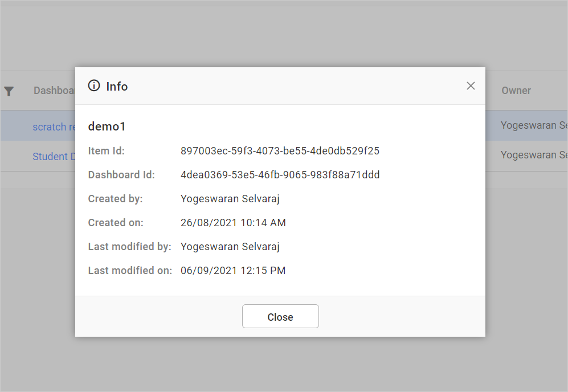Click the demo1 item title
568x392 pixels.
107,126
